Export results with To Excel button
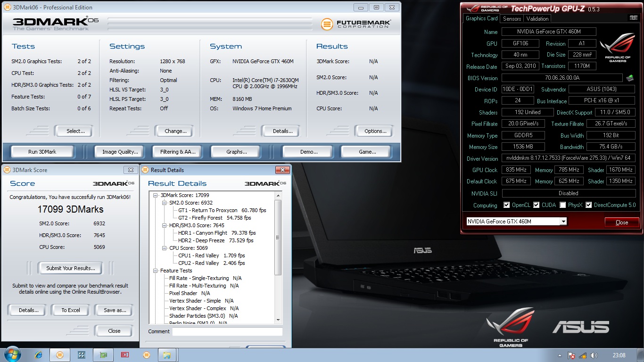Image resolution: width=644 pixels, height=362 pixels. coord(71,310)
